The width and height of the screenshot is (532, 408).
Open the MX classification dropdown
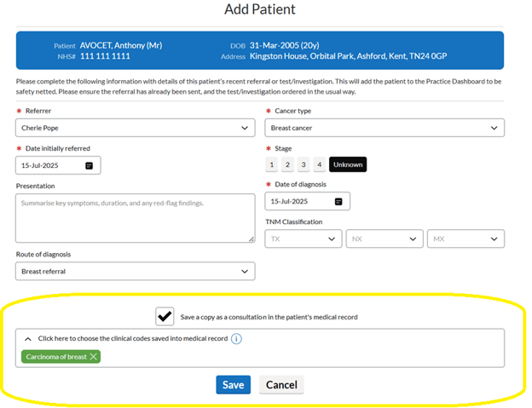[x=465, y=238]
